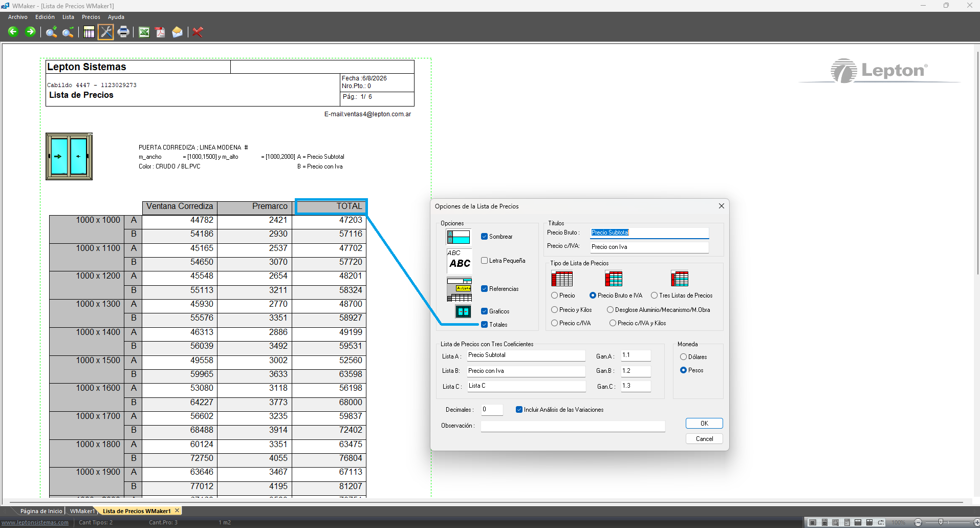The image size is (980, 528).
Task: Select Tres Listas de Precios option
Action: [x=654, y=295]
